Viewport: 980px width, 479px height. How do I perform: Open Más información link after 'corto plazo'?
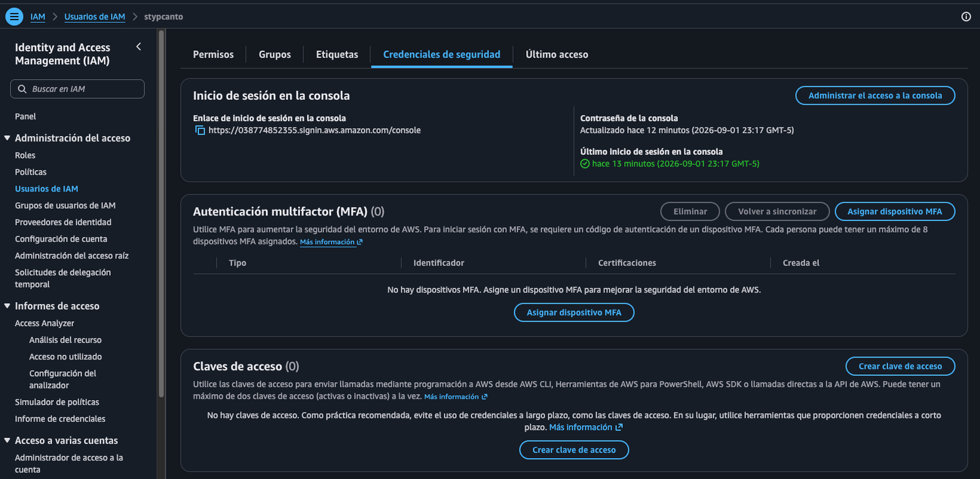coord(586,428)
